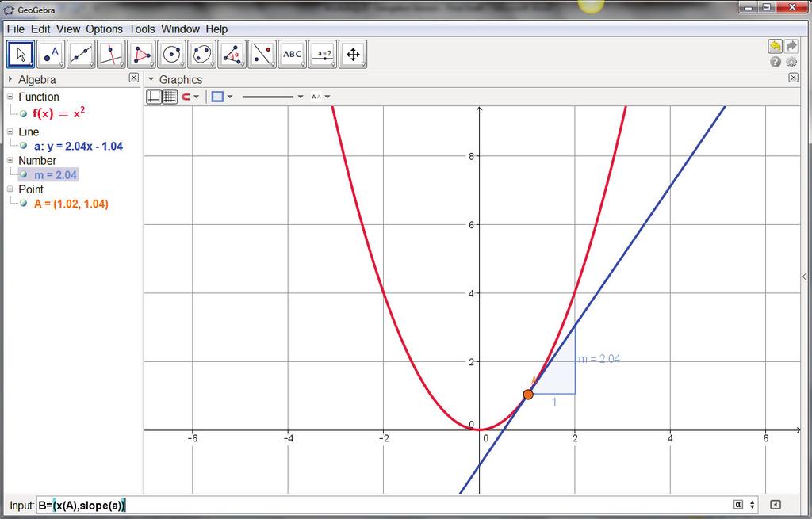Open the color picker dropdown arrow

pos(230,97)
